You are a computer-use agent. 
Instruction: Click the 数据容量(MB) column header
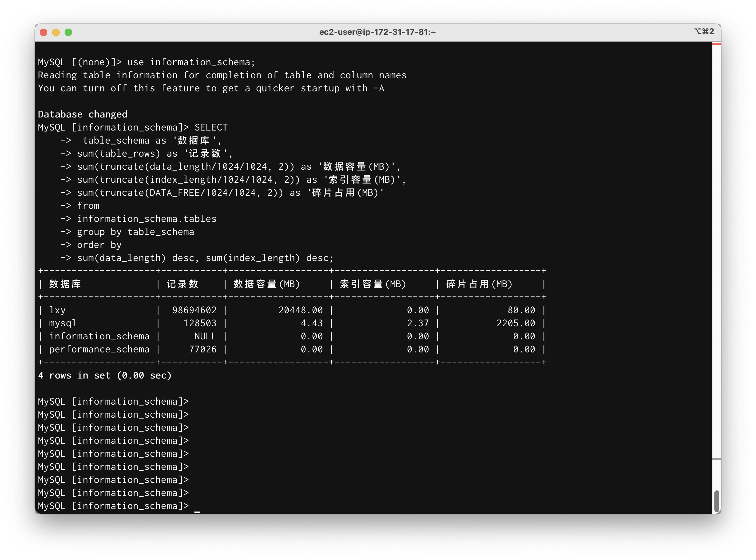click(x=266, y=284)
